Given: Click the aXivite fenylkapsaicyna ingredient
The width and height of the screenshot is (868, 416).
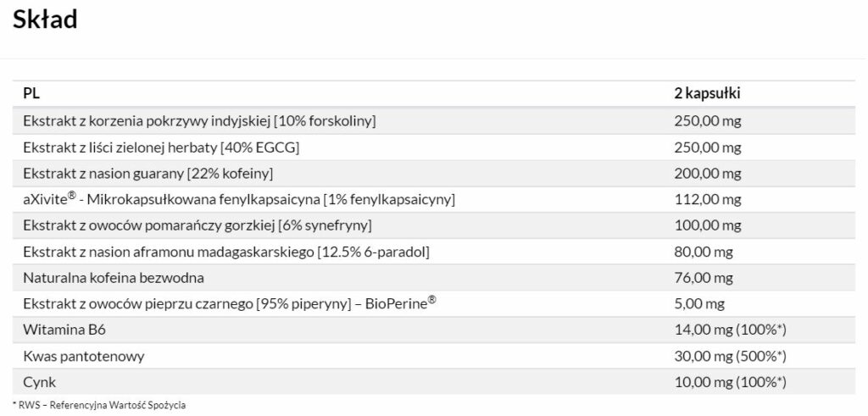Looking at the screenshot, I should click(x=240, y=199).
